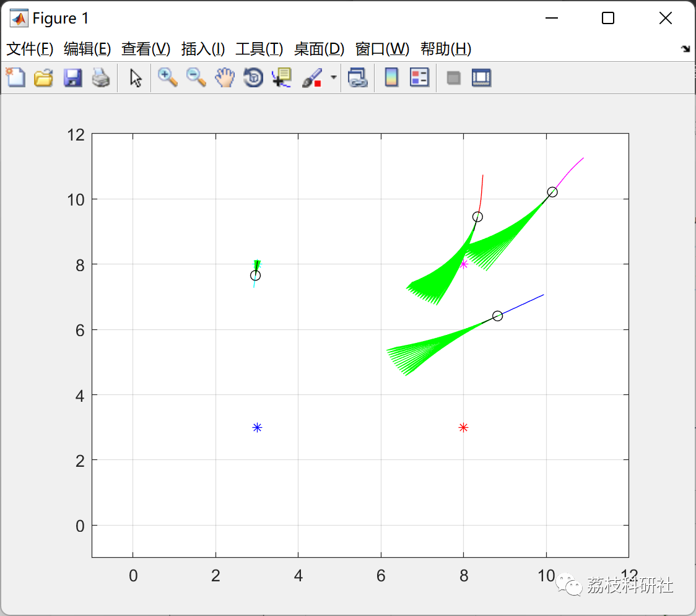Screen dimensions: 696x616
Task: Click the dock figure arrow in menu bar
Action: coord(685,49)
